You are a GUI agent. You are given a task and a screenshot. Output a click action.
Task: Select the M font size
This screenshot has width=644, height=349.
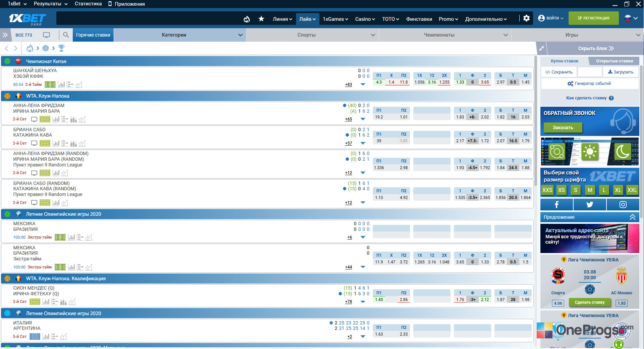590,190
